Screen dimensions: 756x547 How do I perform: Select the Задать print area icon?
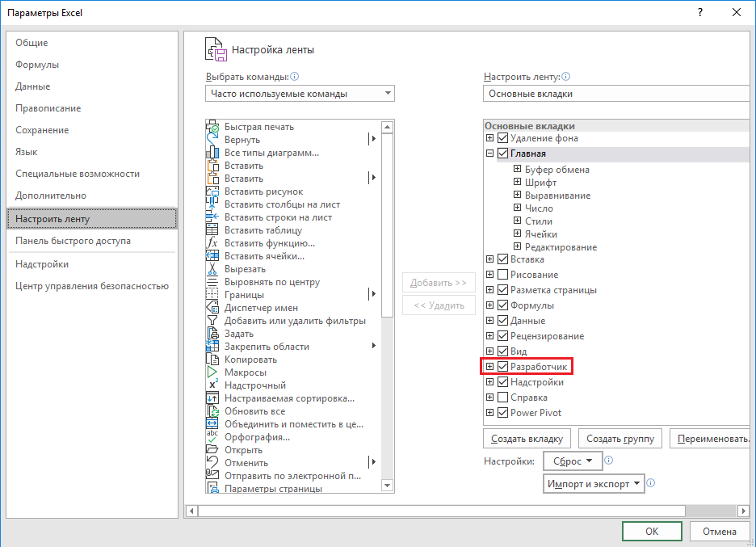(212, 334)
